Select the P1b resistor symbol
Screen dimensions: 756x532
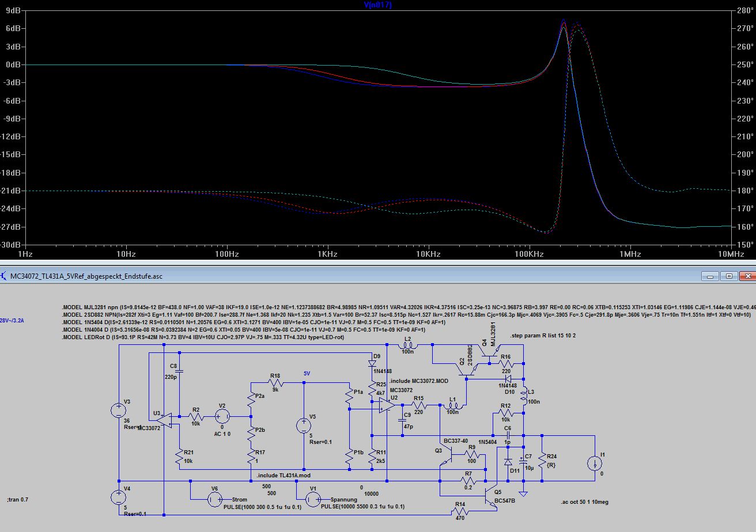click(x=349, y=458)
